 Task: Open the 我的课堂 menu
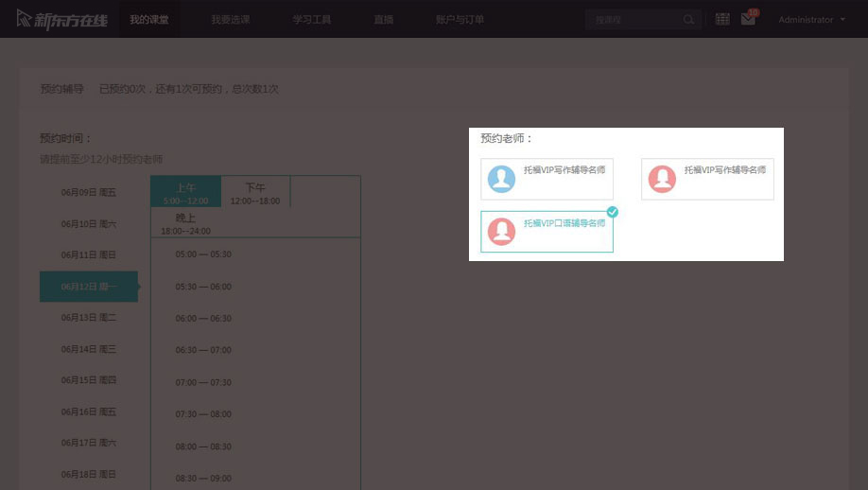pos(149,19)
